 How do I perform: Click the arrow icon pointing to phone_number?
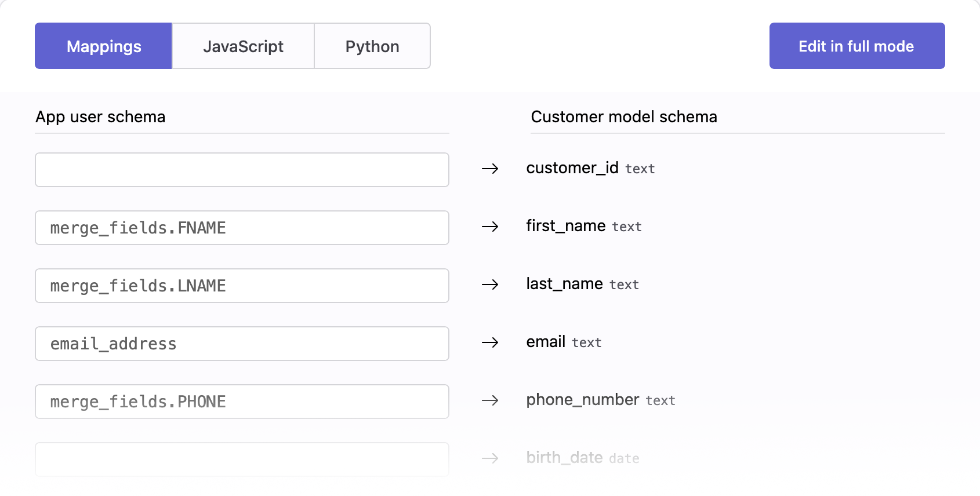point(490,400)
